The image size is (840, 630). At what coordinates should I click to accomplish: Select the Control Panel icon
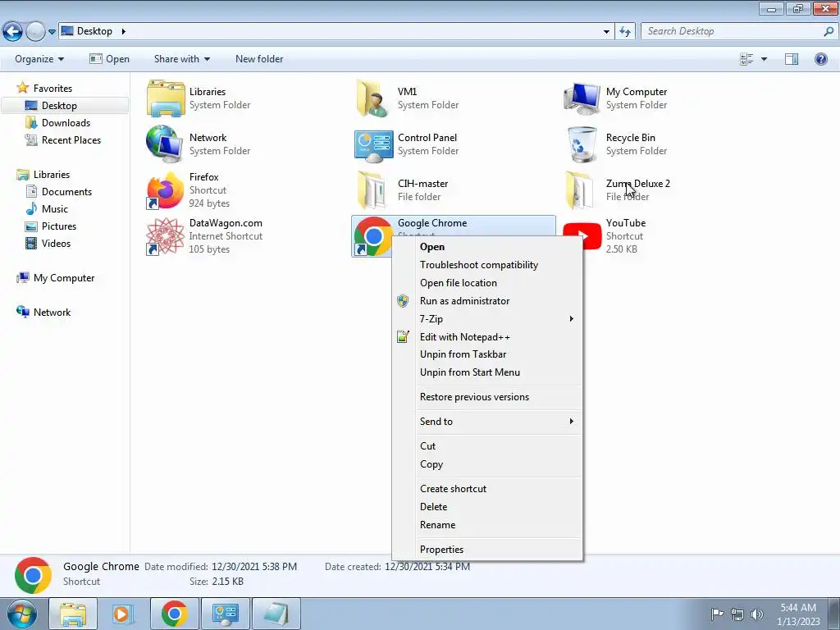point(373,146)
